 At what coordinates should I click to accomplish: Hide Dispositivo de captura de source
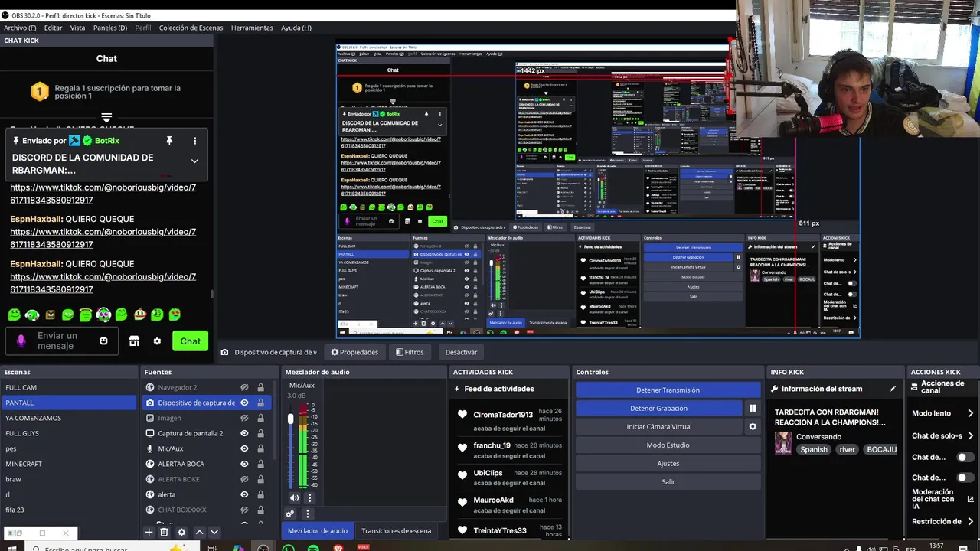[244, 403]
